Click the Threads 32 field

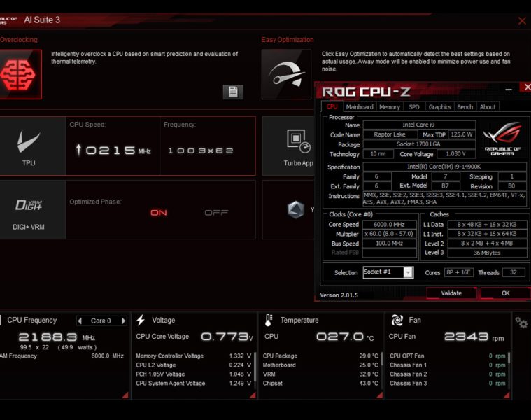(514, 272)
